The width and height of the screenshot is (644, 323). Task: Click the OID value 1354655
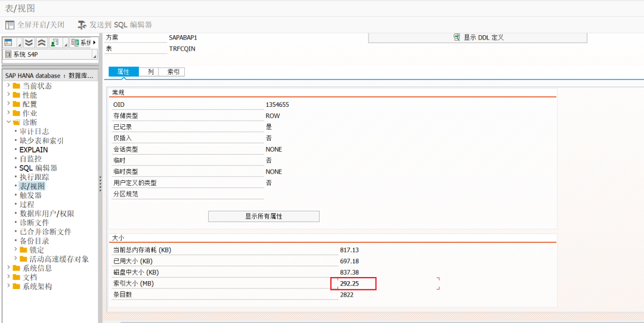tap(277, 104)
